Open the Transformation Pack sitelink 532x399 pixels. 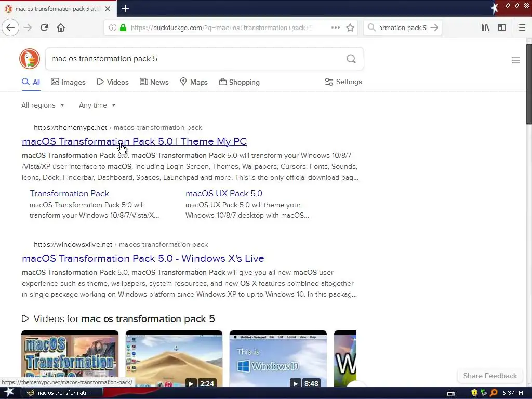(x=69, y=193)
